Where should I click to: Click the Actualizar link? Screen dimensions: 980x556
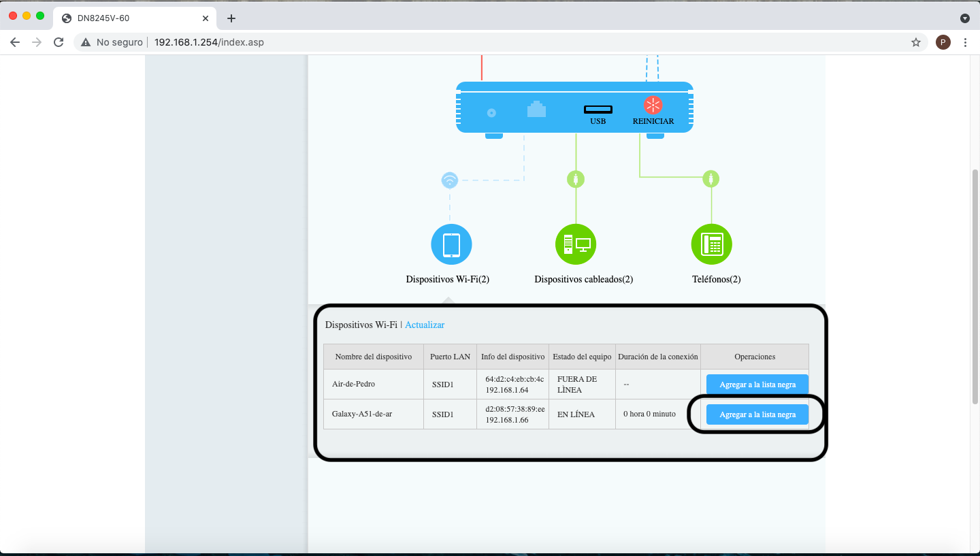click(x=425, y=325)
